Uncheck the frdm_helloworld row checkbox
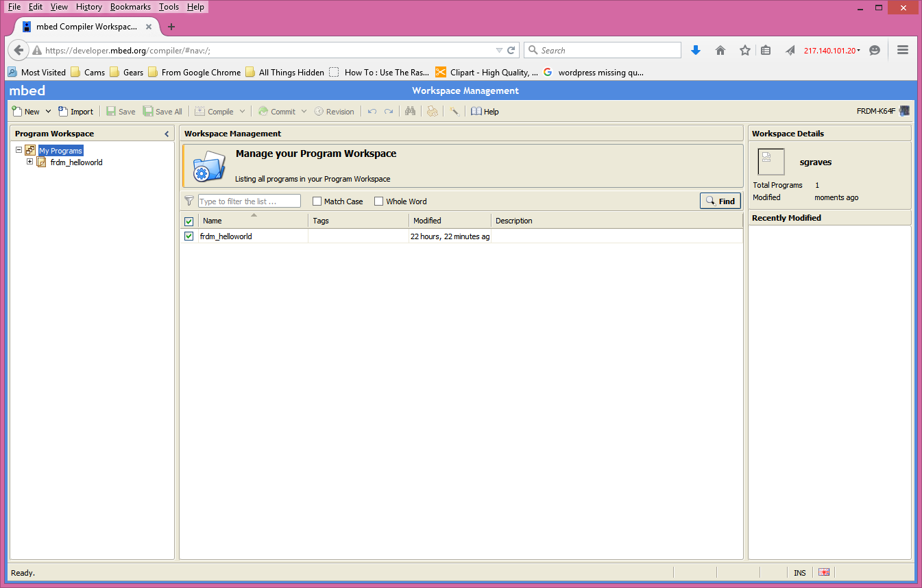The width and height of the screenshot is (922, 588). (189, 236)
